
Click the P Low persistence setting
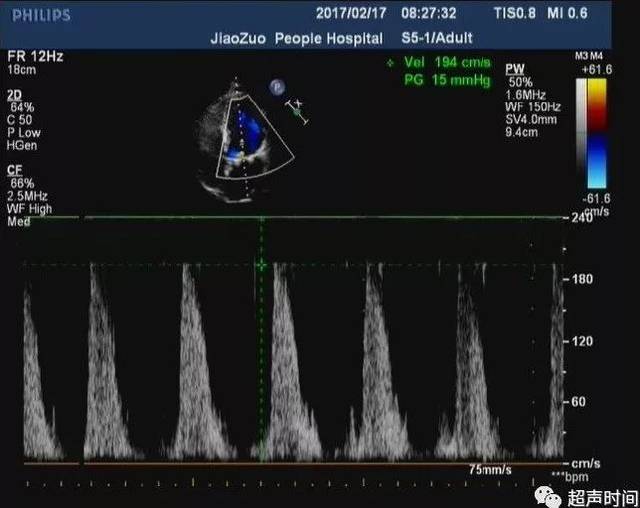tap(24, 133)
